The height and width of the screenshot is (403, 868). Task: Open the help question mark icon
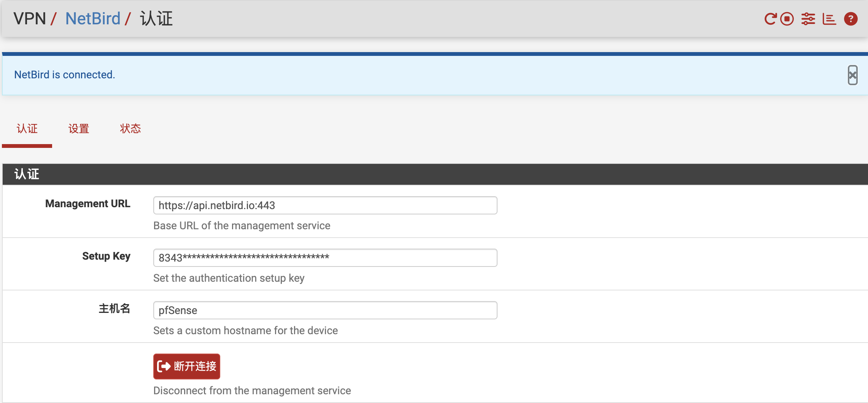pyautogui.click(x=851, y=19)
